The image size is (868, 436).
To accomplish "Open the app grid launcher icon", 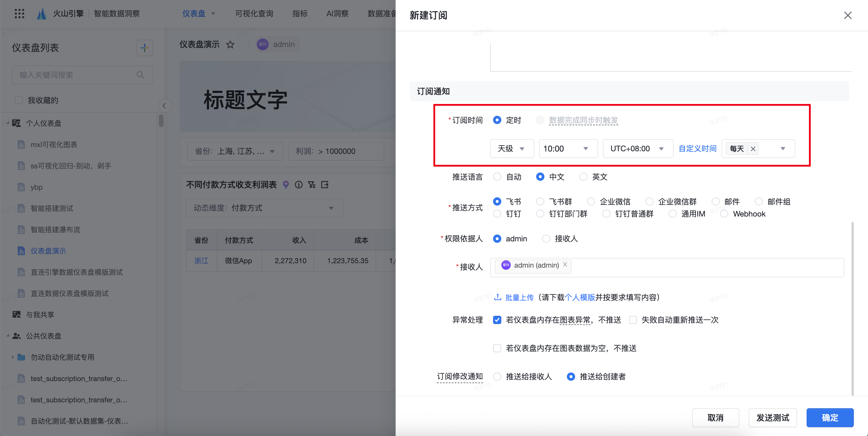I will (19, 14).
